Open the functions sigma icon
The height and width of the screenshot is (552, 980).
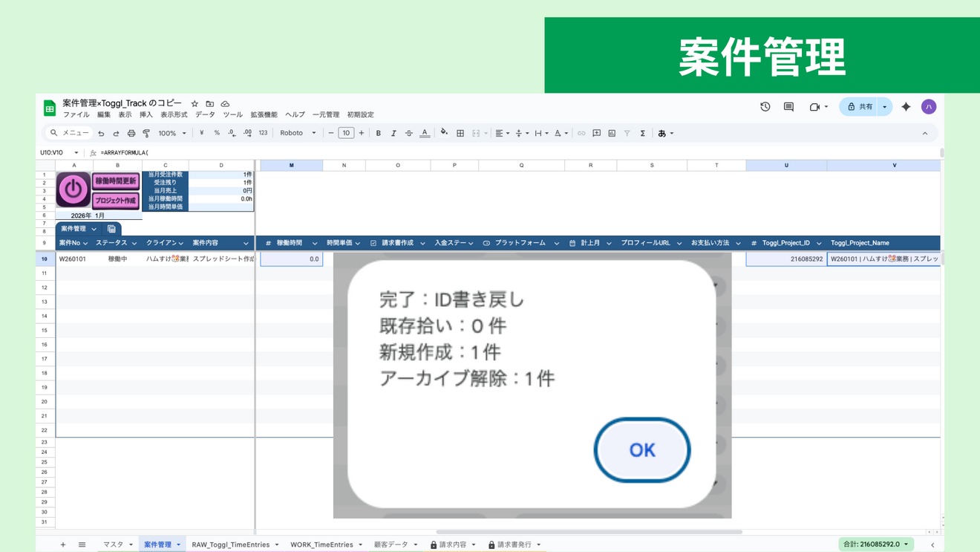coord(643,134)
